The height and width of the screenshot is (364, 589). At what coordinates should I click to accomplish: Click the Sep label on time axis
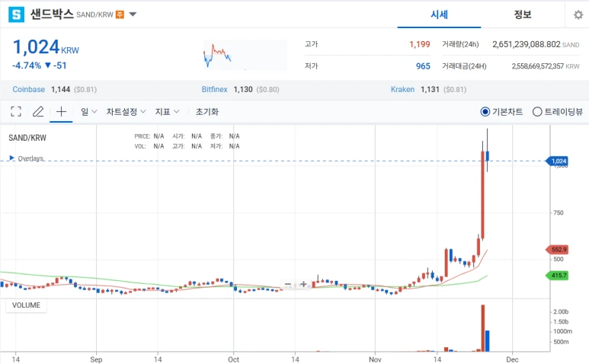(x=96, y=359)
